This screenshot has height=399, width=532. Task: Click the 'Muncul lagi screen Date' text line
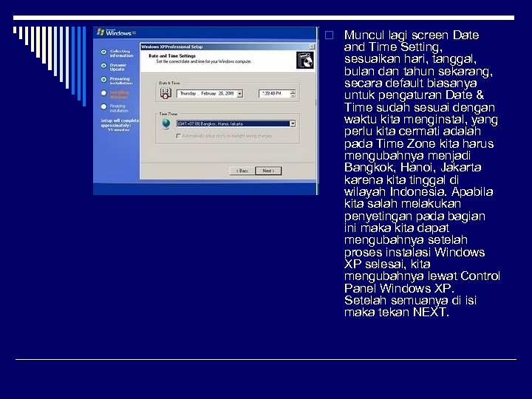point(412,35)
